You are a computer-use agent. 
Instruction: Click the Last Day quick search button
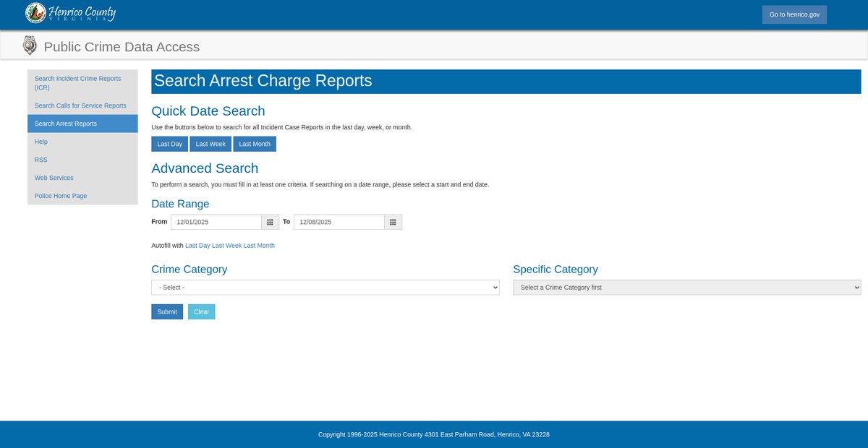[x=169, y=144]
